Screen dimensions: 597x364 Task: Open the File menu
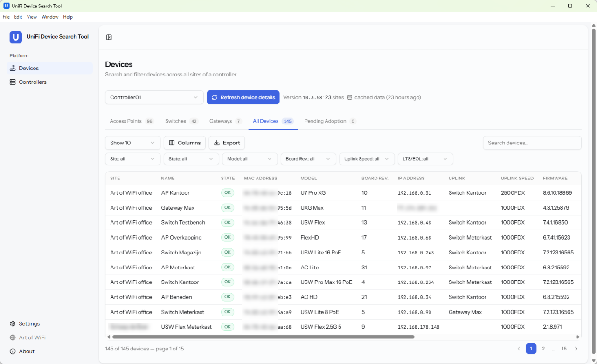(x=6, y=17)
